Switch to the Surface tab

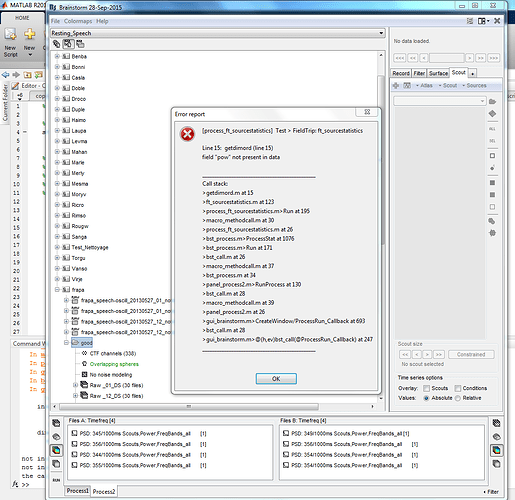pos(438,73)
